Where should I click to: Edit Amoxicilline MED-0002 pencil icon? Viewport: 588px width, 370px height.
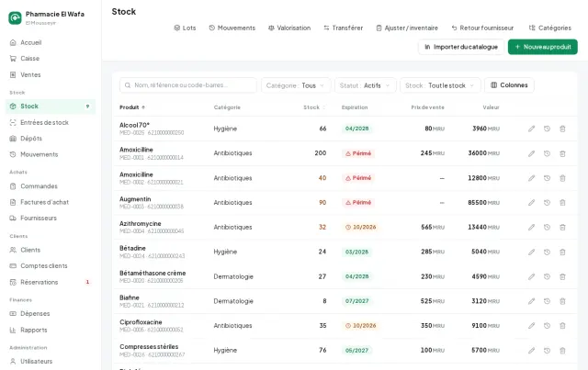click(531, 178)
